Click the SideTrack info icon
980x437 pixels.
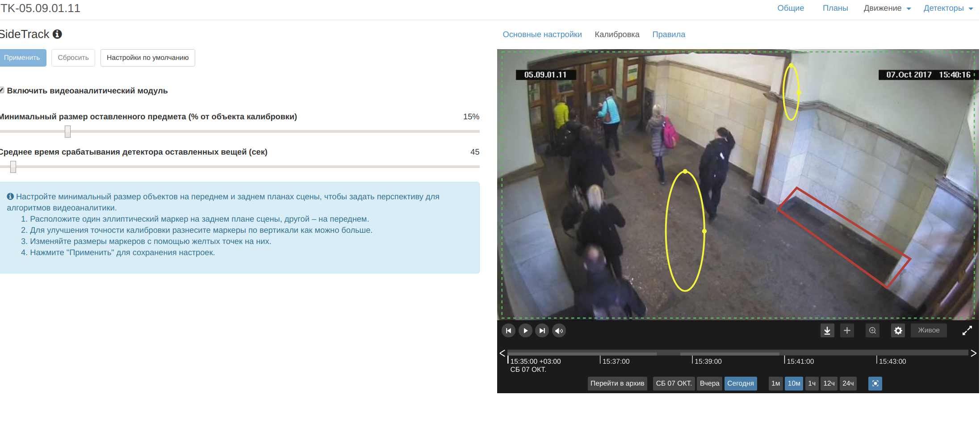[57, 34]
